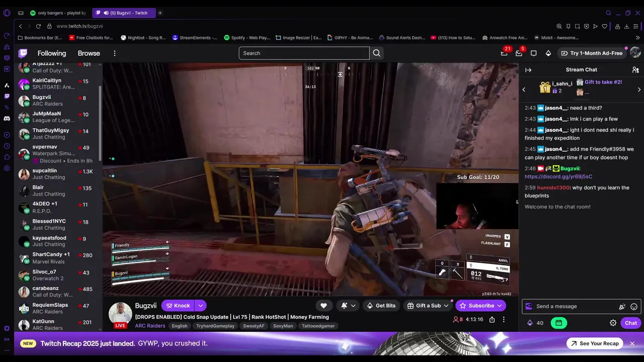
Task: Click the heart follow button
Action: tap(324, 306)
